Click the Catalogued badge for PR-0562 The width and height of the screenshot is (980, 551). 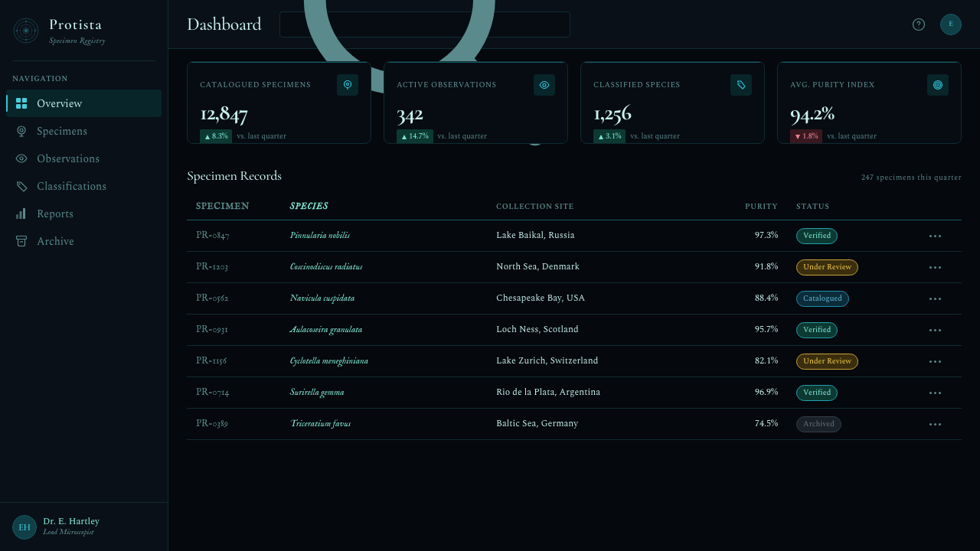[x=822, y=298]
